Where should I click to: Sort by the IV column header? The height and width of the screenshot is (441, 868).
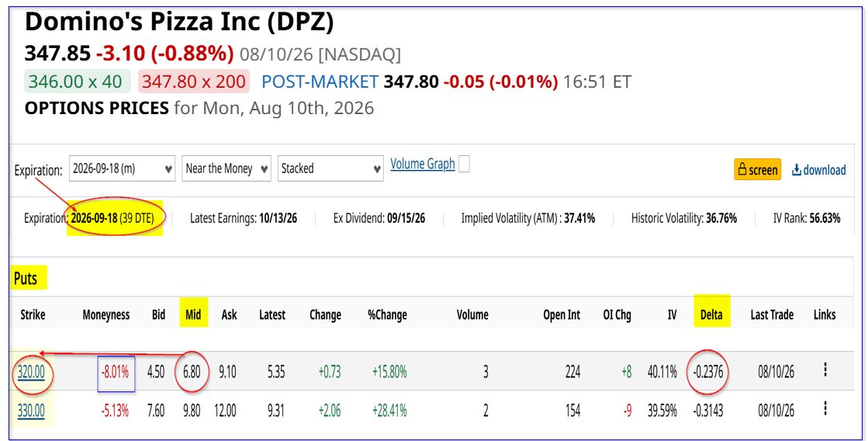672,314
